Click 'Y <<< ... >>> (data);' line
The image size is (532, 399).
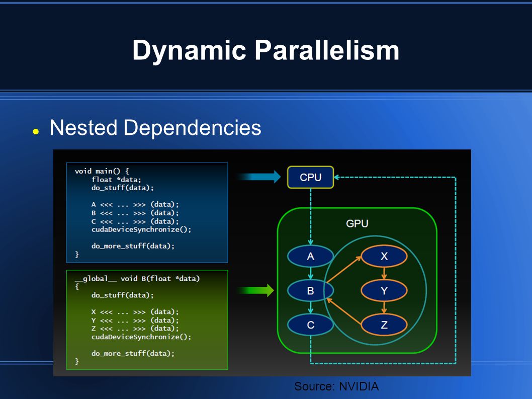pyautogui.click(x=135, y=320)
